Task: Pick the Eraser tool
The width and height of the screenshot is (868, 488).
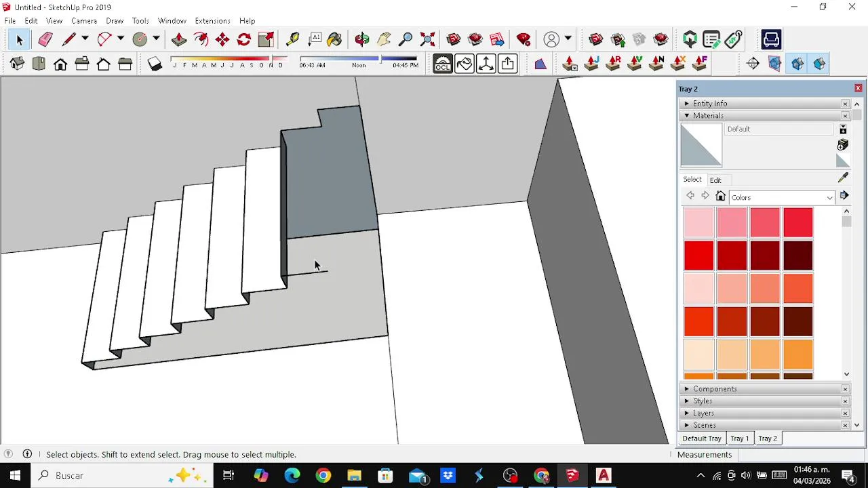Action: tap(45, 40)
